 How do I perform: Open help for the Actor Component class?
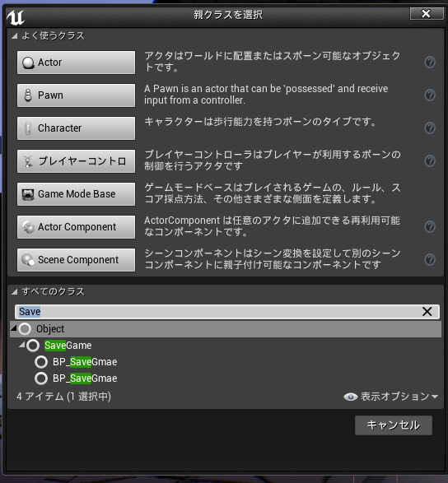(430, 227)
